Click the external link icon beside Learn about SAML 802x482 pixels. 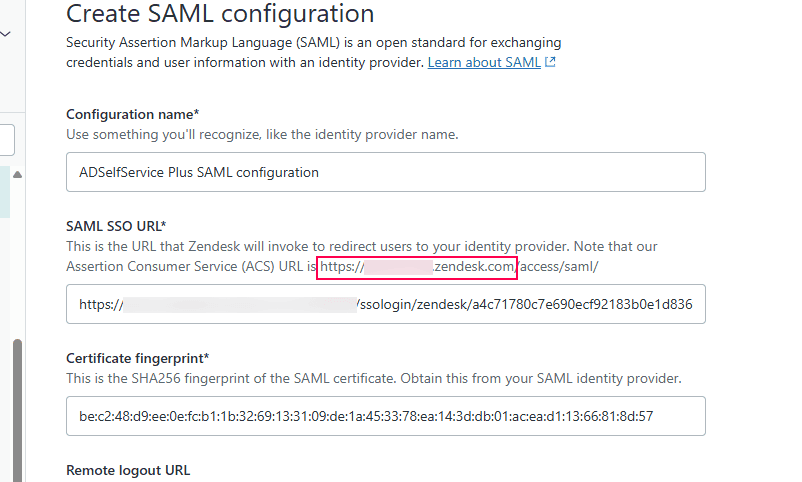click(551, 62)
